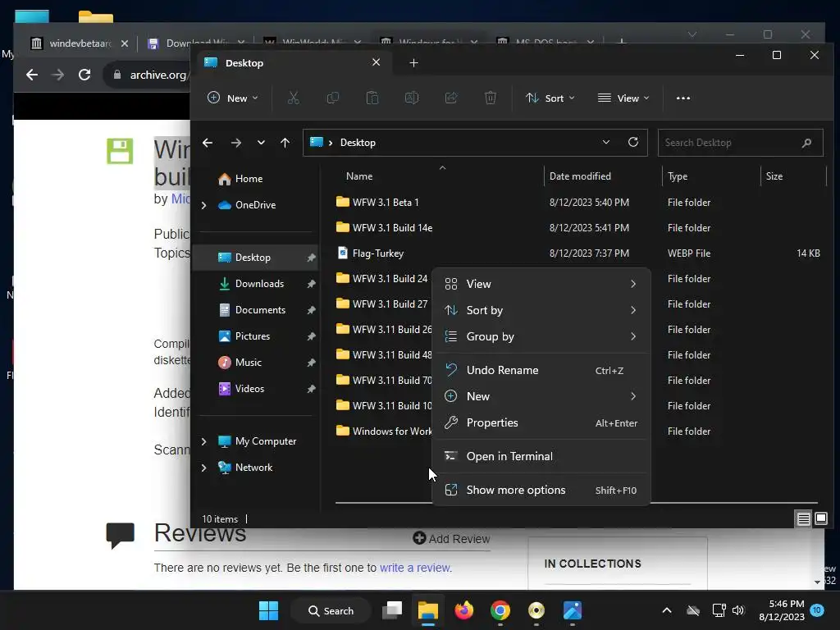Expand My Computer in navigation pane

pos(203,441)
